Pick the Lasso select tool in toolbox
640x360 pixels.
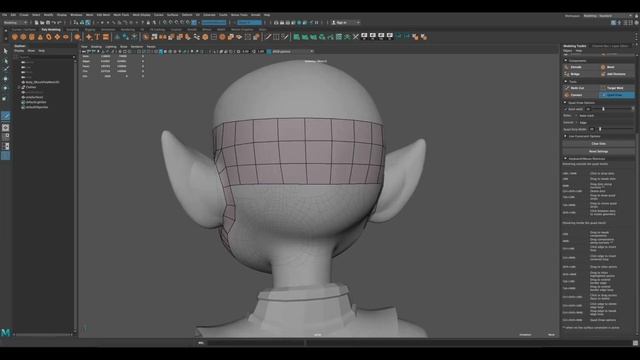[5, 61]
